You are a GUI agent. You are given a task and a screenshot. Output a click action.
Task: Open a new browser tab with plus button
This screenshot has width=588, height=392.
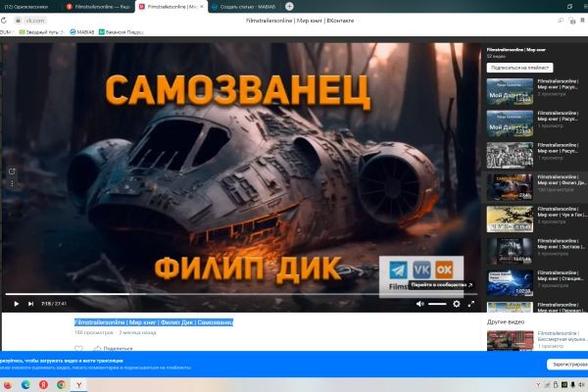[289, 7]
